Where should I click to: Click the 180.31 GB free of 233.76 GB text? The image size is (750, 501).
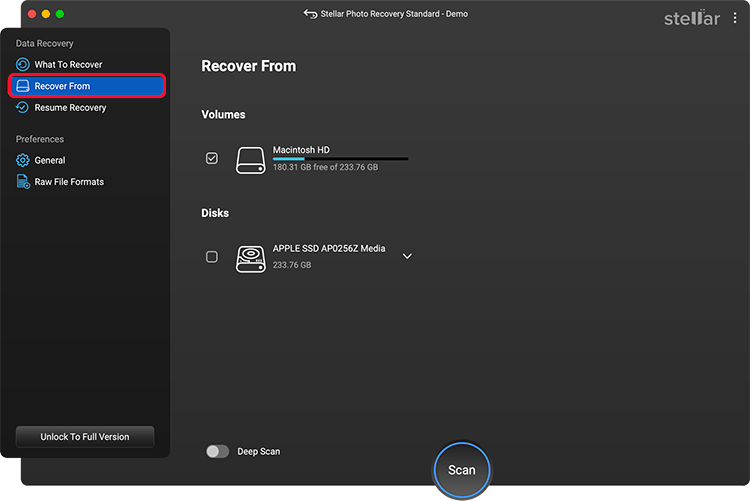point(325,167)
